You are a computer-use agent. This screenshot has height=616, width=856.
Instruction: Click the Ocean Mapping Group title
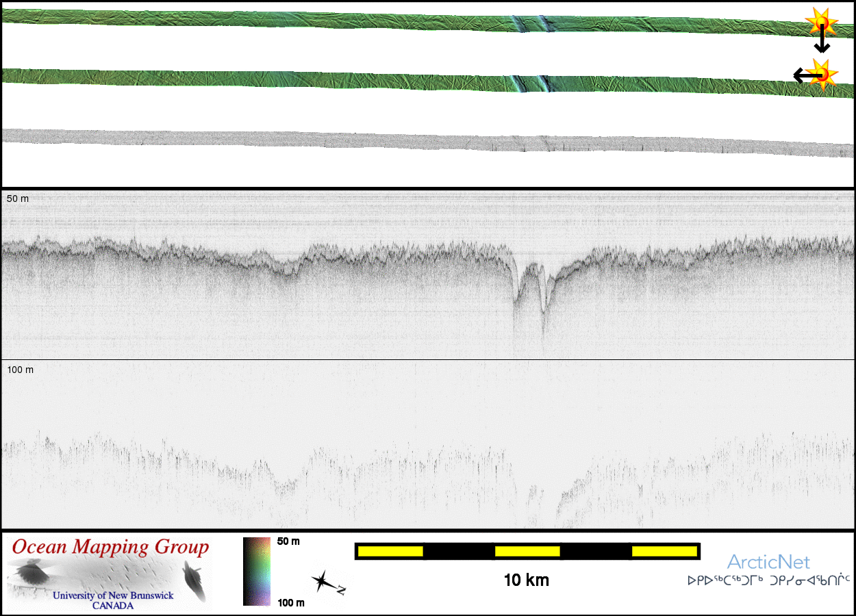[110, 548]
